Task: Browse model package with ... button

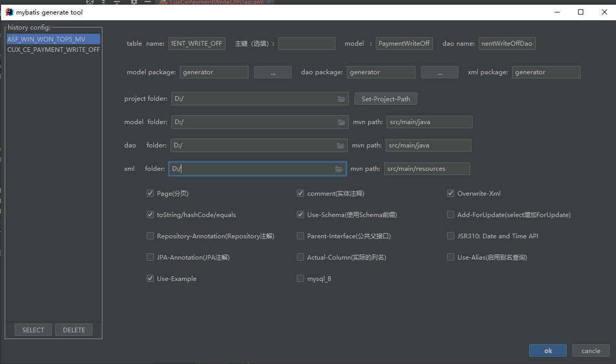Action: (272, 73)
